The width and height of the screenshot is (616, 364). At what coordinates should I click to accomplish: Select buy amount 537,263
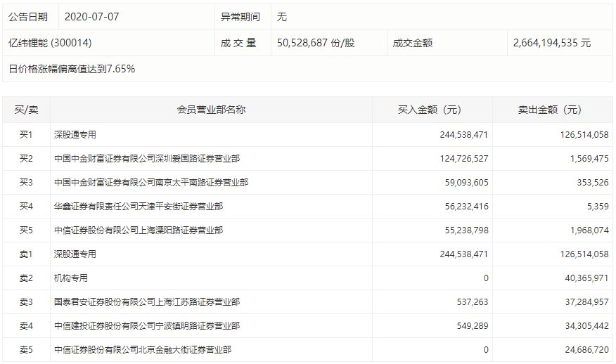pos(473,302)
